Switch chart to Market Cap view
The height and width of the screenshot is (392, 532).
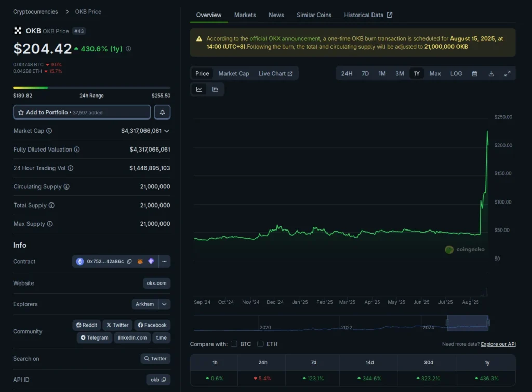pos(234,74)
